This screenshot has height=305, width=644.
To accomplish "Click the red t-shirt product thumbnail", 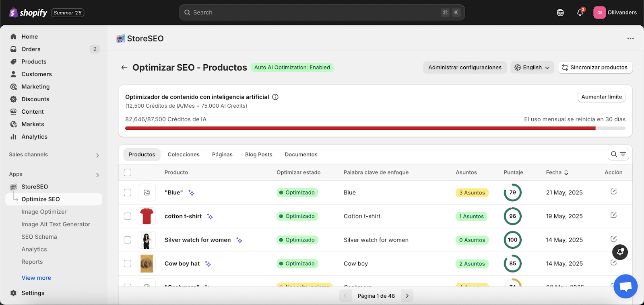I will [147, 216].
